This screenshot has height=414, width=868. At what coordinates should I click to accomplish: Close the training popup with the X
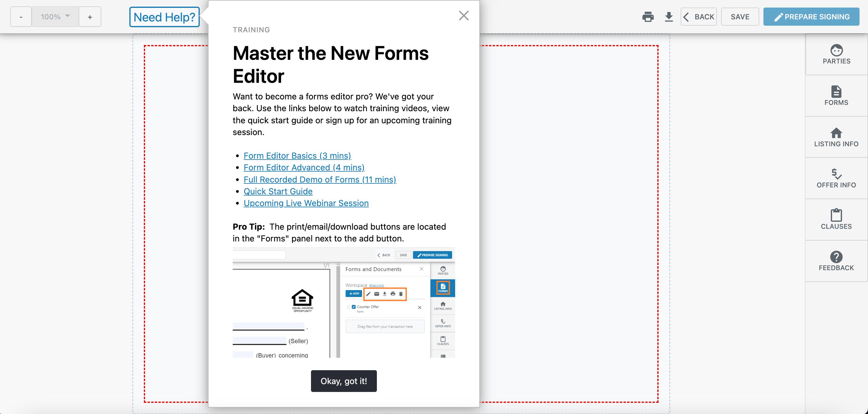(464, 15)
